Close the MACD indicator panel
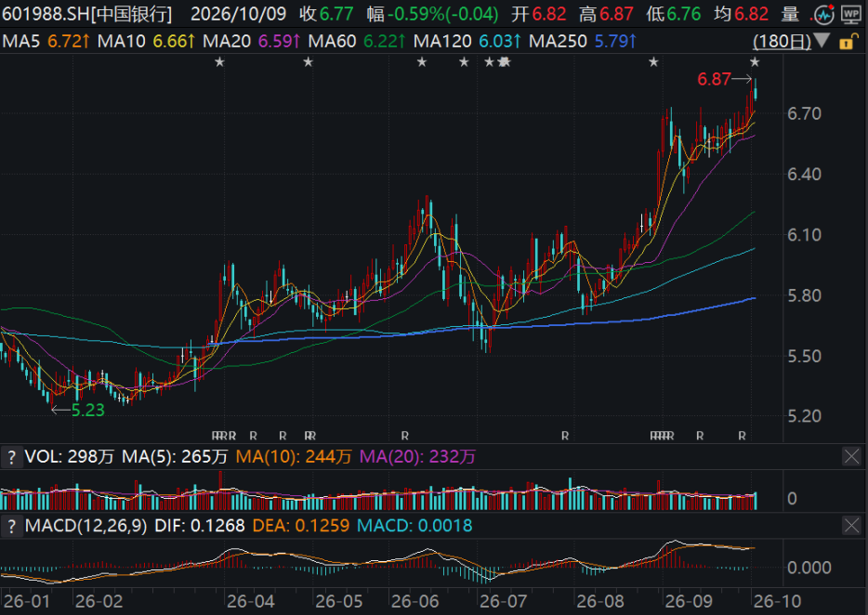Screen dimensions: 868x615 pyautogui.click(x=851, y=526)
